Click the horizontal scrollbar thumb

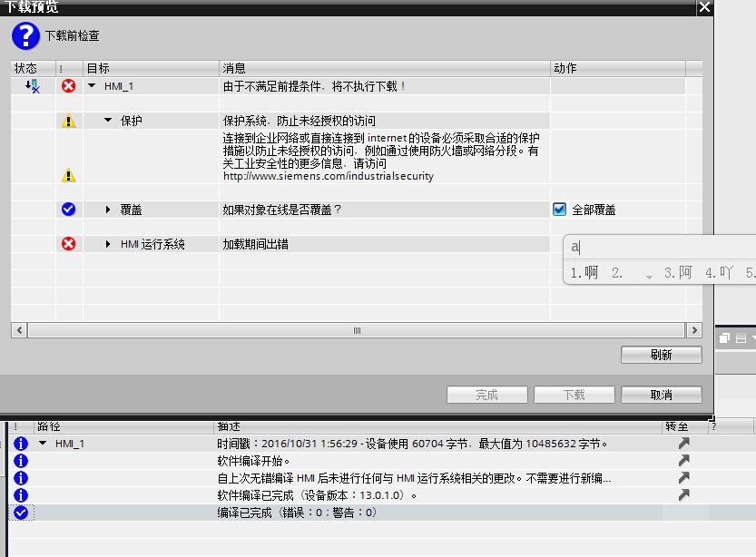tap(357, 330)
